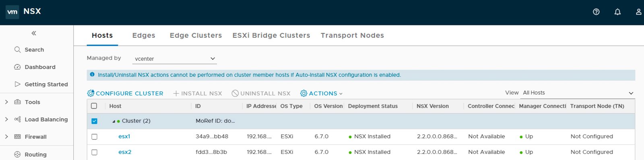
Task: Open the Actions dropdown menu
Action: click(322, 93)
